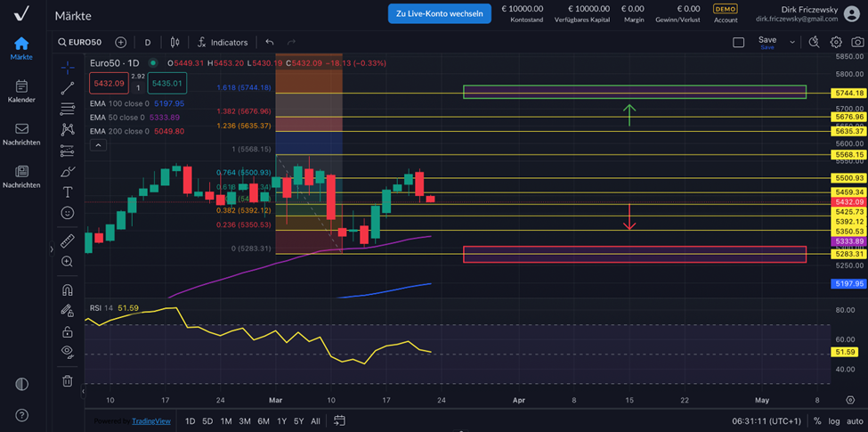Click Zu Live-Konto wechseln button
Viewport: 868px width, 432px height.
click(439, 13)
